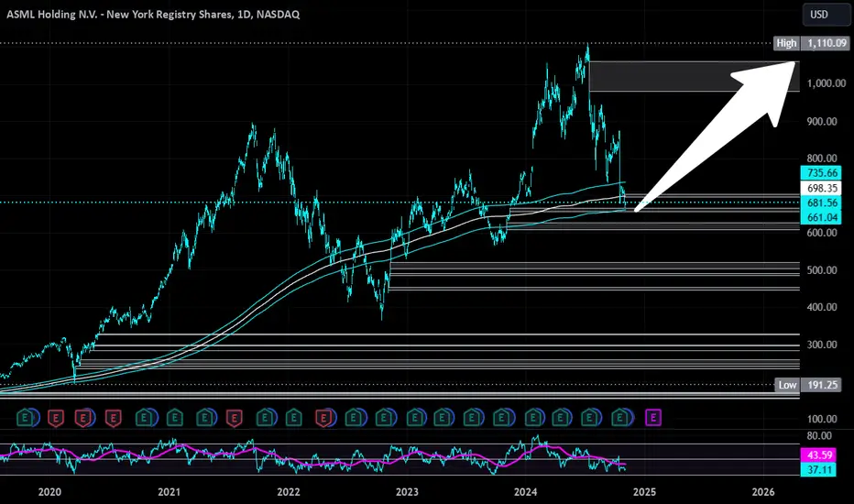Click the 661.04 price tag
The width and height of the screenshot is (854, 504).
point(821,217)
